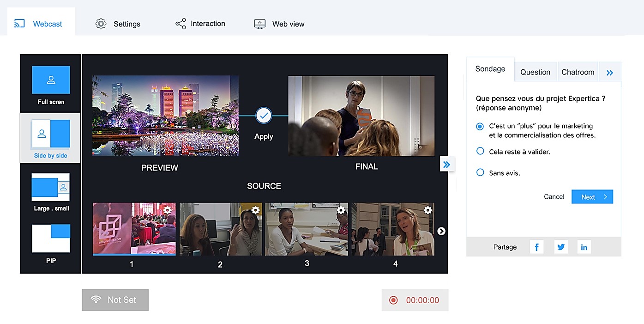Click the 00:00:00 recording timer

point(422,300)
